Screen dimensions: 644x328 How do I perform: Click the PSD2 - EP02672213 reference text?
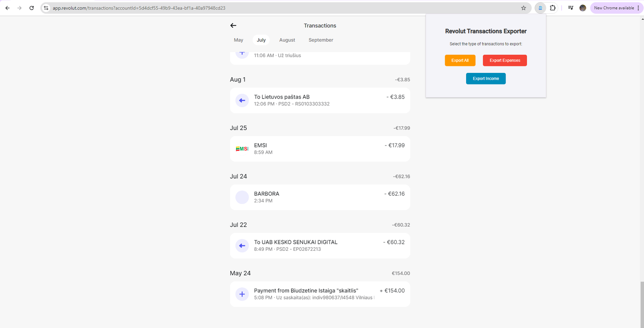(299, 249)
